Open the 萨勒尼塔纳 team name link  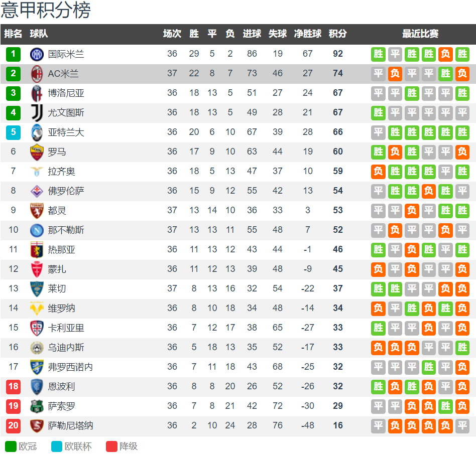(x=70, y=425)
